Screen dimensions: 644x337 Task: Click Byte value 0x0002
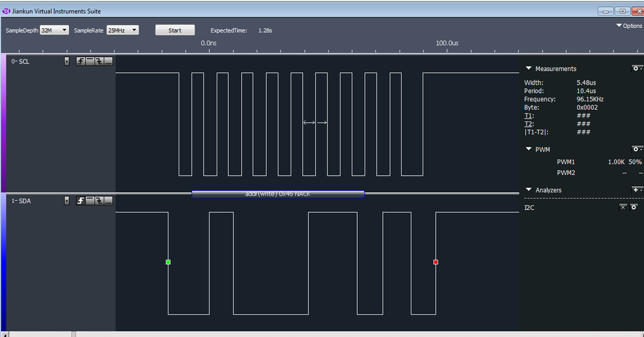pyautogui.click(x=587, y=107)
